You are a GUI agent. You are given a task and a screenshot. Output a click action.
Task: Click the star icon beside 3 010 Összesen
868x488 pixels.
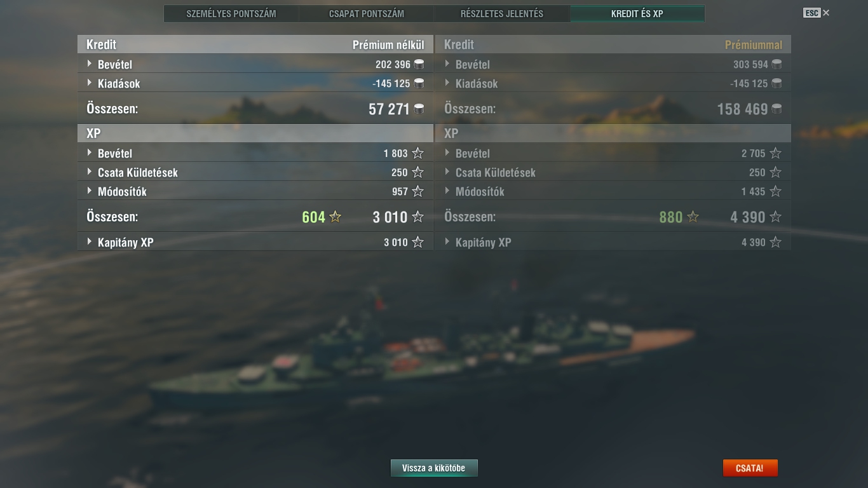(x=417, y=217)
